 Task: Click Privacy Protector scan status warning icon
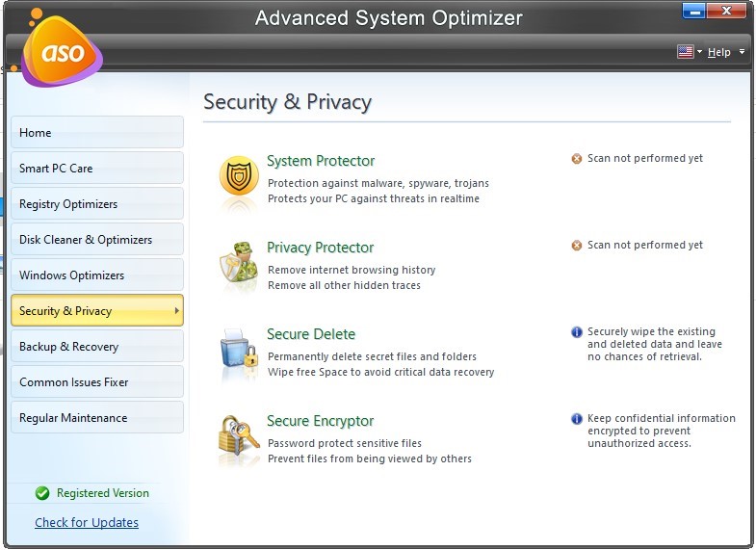coord(577,246)
